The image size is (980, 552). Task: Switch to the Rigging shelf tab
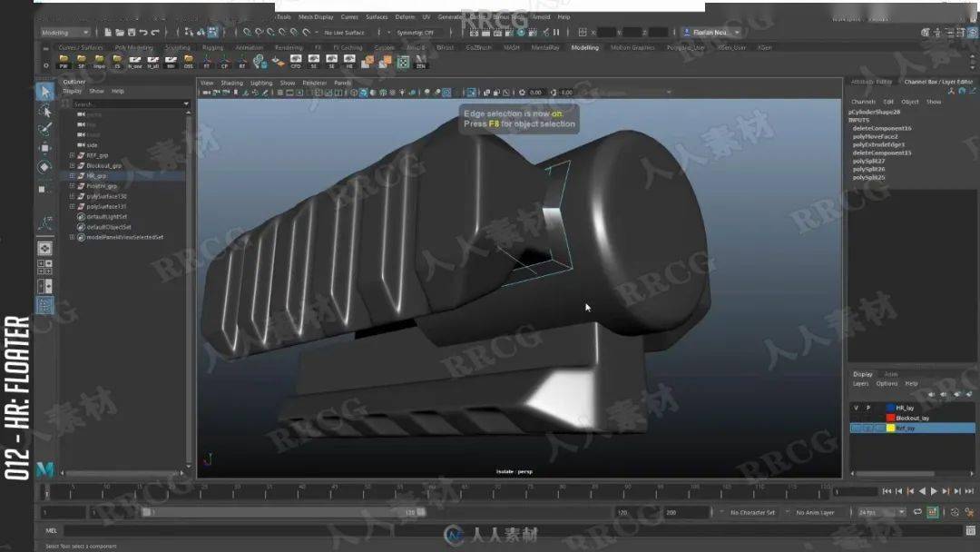pyautogui.click(x=212, y=47)
